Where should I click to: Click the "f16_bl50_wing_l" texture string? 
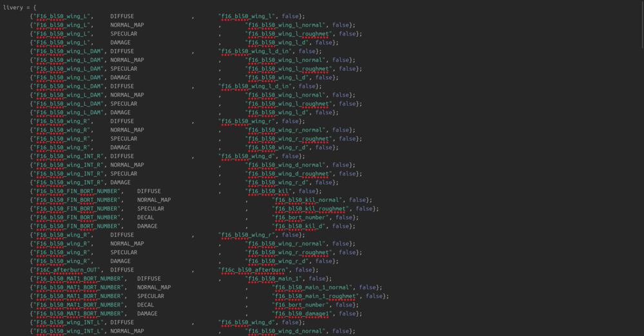(x=247, y=16)
